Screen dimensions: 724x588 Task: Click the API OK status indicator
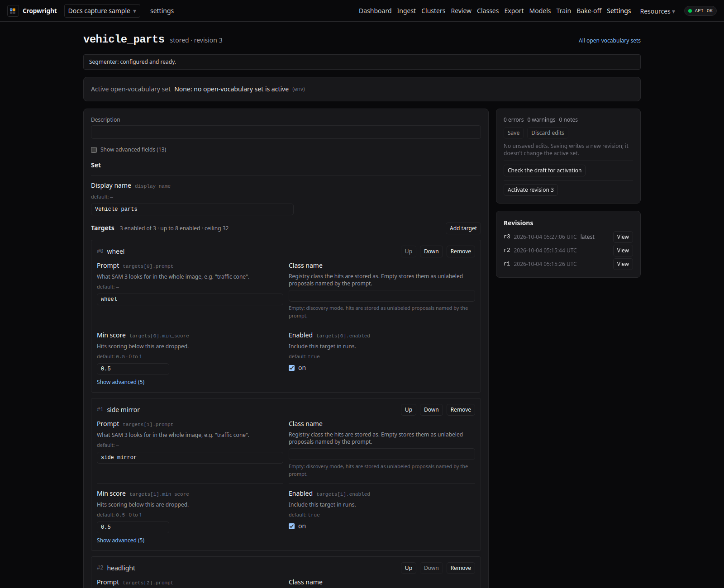click(x=700, y=11)
